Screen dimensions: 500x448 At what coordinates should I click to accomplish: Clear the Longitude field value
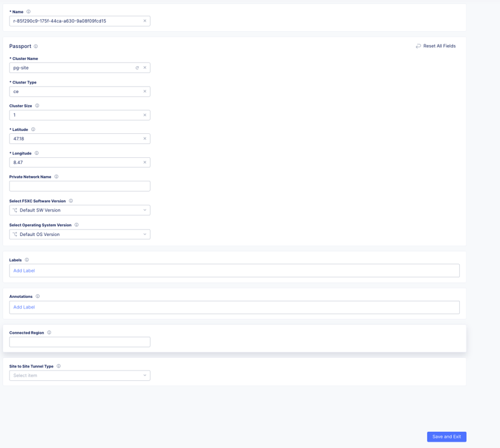click(x=145, y=162)
